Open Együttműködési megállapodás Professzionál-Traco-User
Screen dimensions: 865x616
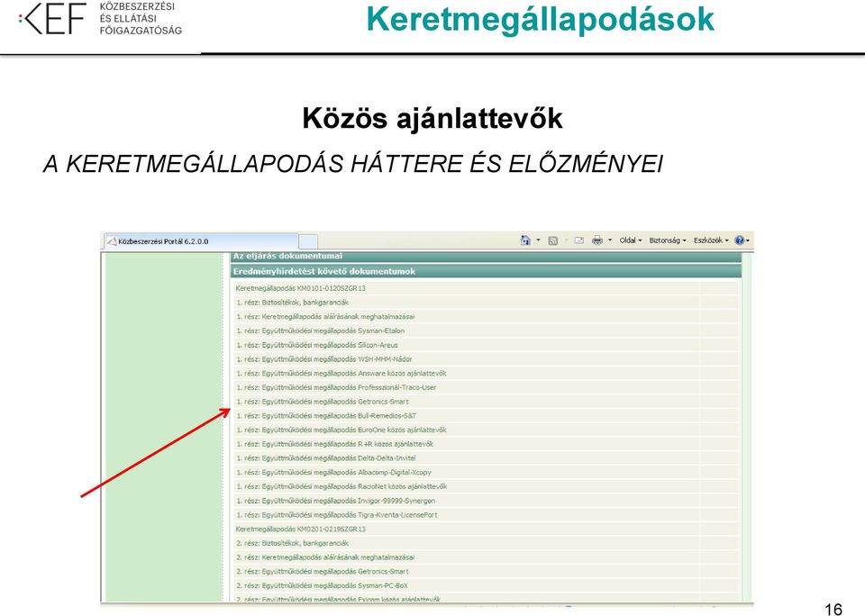[x=336, y=387]
